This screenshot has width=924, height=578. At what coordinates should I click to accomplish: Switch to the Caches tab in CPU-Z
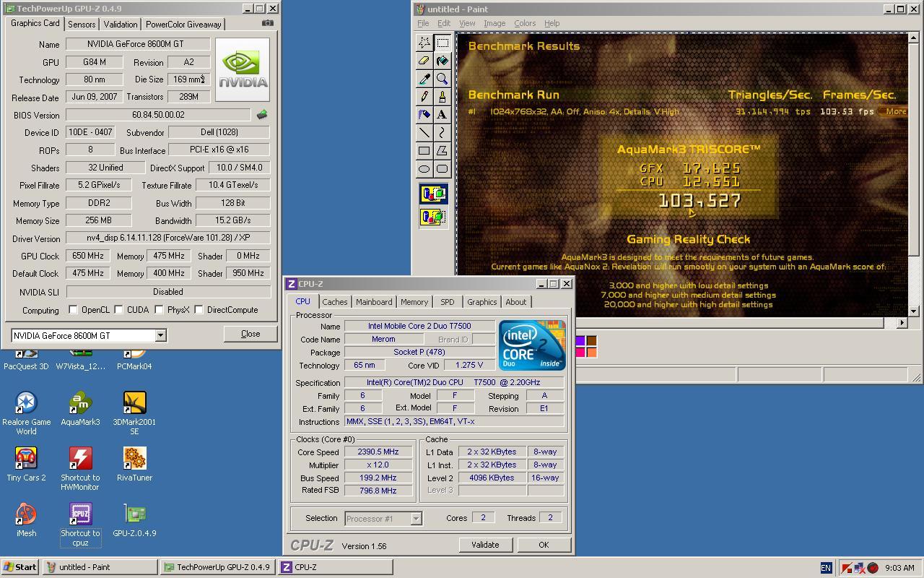(334, 302)
